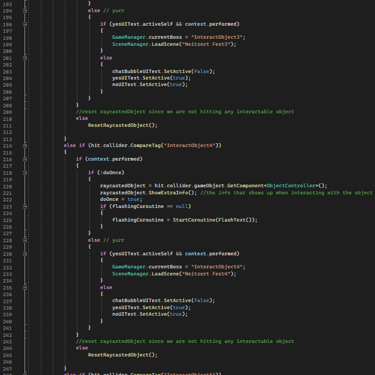The height and width of the screenshot is (375, 375).
Task: Click line number 207 in the gutter
Action: 7,99
